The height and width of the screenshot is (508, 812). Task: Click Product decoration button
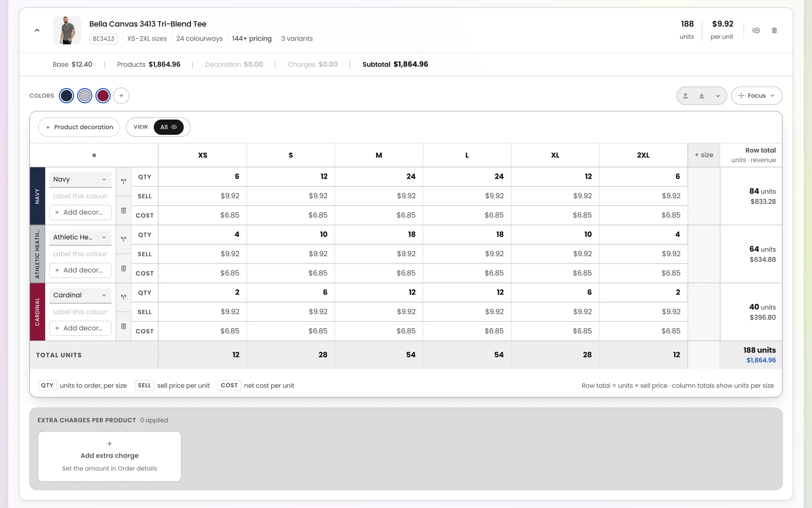pyautogui.click(x=79, y=127)
